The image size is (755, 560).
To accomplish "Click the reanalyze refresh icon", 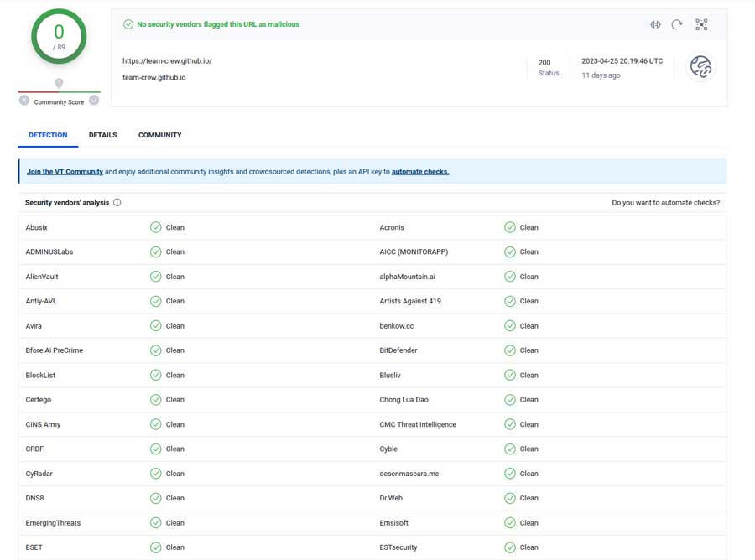I will 677,24.
